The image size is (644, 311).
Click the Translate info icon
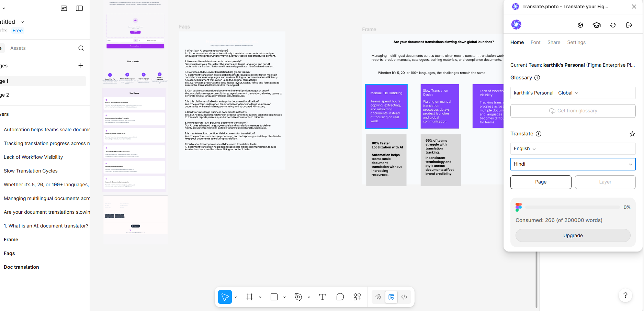[539, 134]
